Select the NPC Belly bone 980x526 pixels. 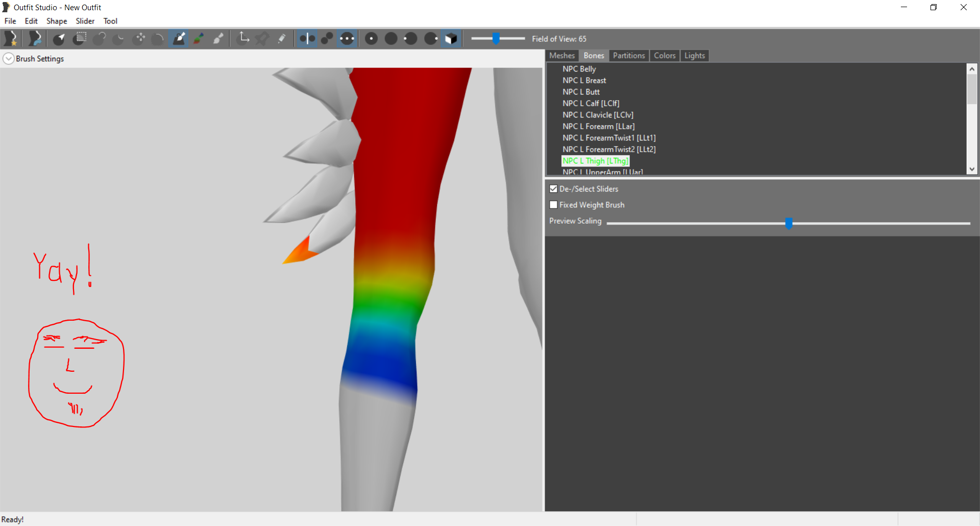pos(579,69)
